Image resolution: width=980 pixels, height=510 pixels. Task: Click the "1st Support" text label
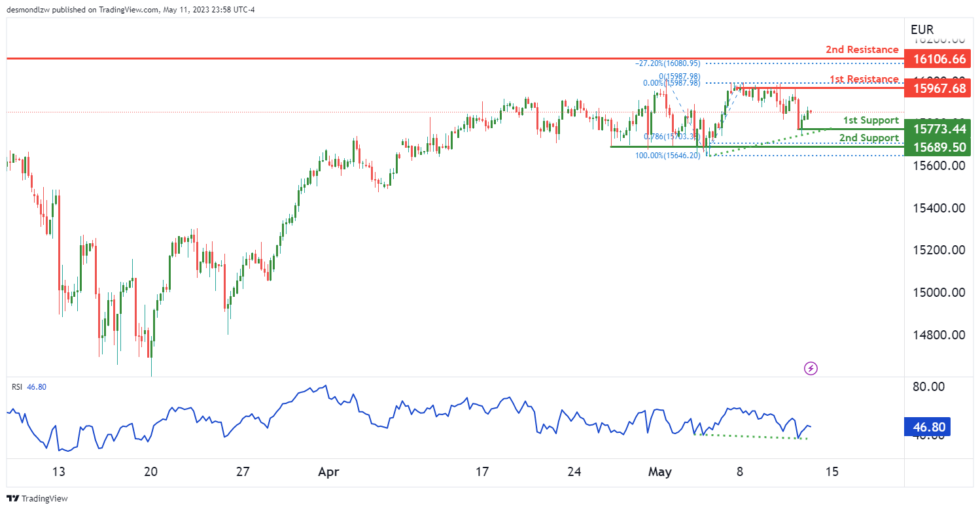[x=870, y=120]
